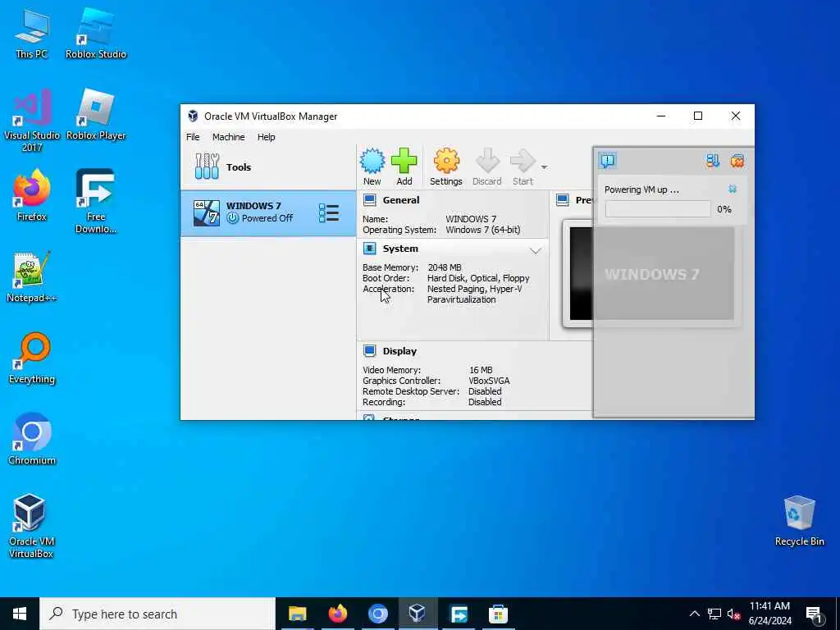Click the delete finished notifications icon
Screen dimensions: 840x630
pos(737,161)
